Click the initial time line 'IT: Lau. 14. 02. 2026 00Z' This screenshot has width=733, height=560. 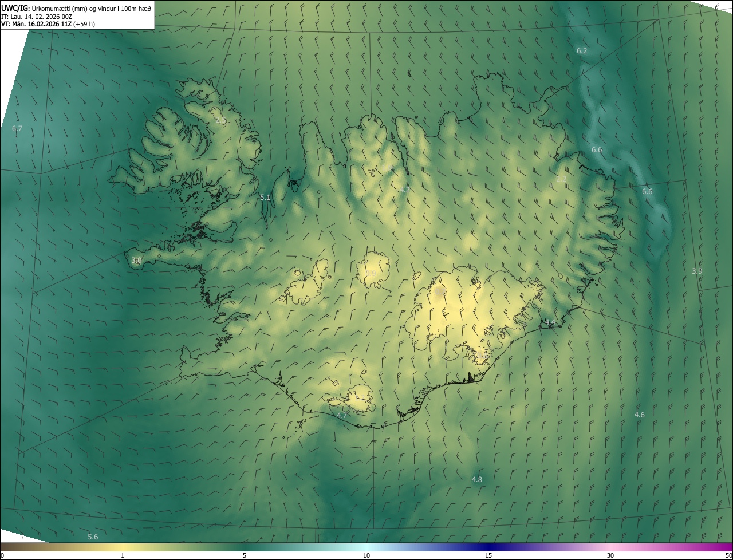36,17
